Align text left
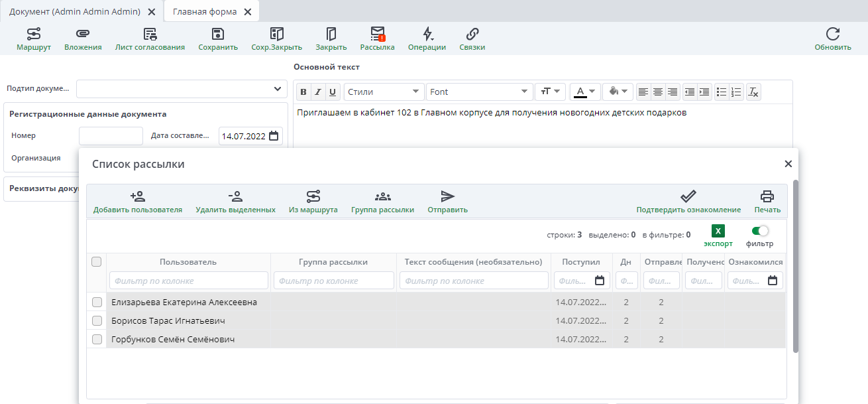The height and width of the screenshot is (404, 868). [643, 92]
